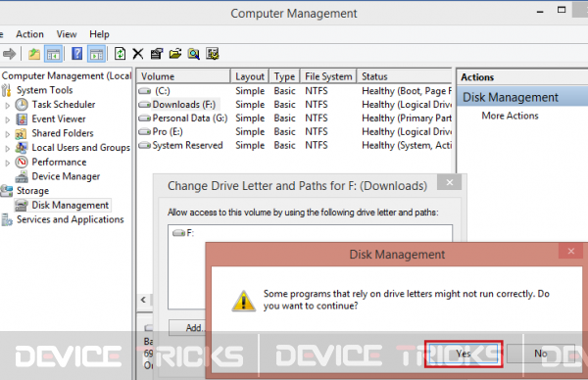
Task: Click No in the Disk Management dialog
Action: [x=541, y=354]
